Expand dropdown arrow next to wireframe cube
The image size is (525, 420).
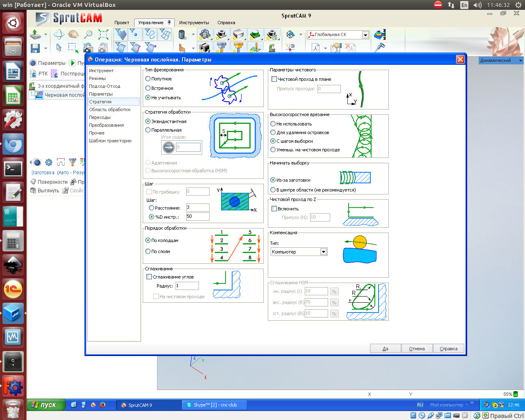pyautogui.click(x=301, y=34)
